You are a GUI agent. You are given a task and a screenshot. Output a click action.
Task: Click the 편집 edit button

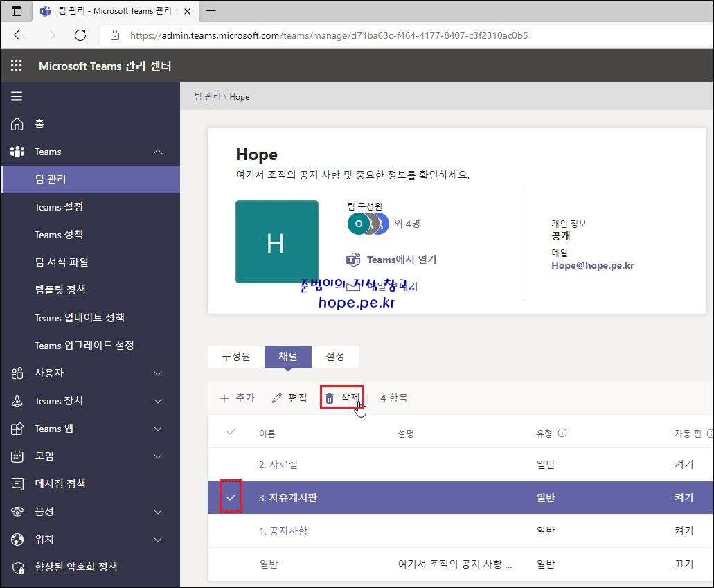[x=289, y=398]
